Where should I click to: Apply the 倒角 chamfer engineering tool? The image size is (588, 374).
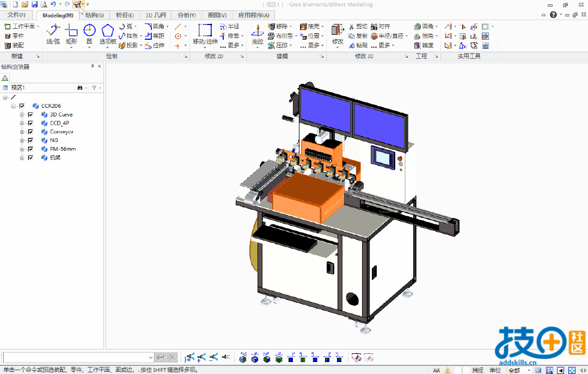pyautogui.click(x=424, y=35)
